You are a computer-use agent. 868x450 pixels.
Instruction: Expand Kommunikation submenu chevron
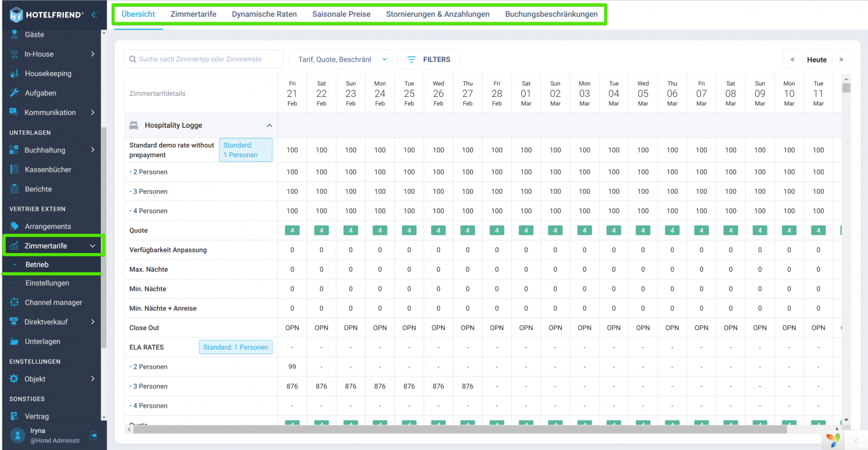click(93, 113)
